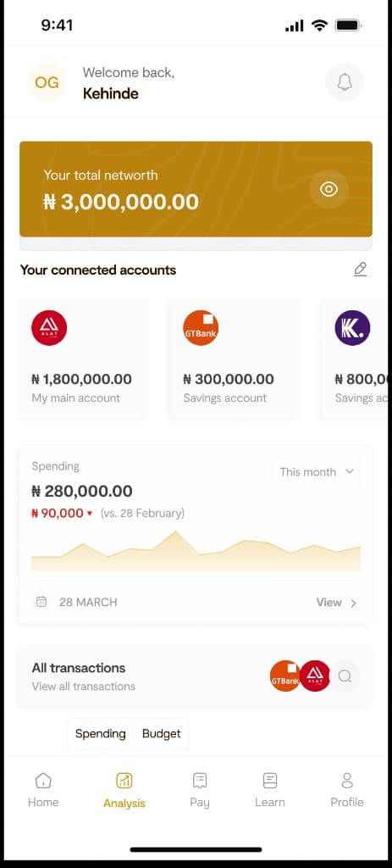Select the GTBank savings account logo
The image size is (392, 868).
[x=201, y=328]
